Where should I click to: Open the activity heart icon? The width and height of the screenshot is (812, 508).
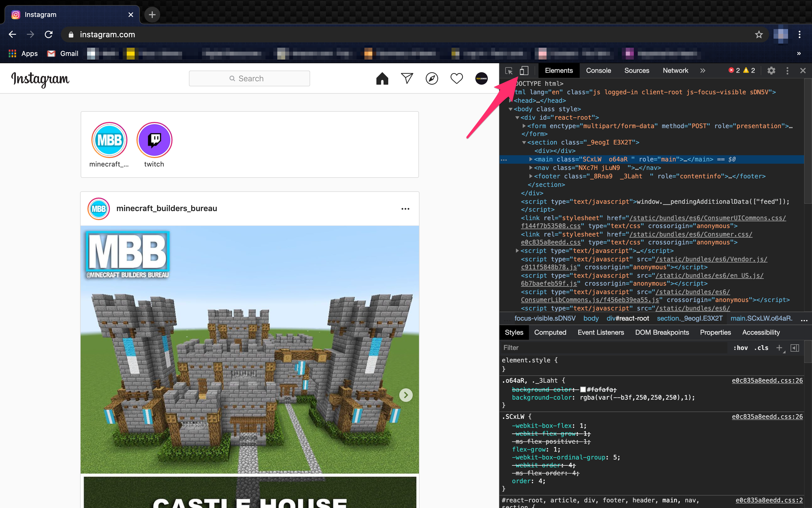(x=457, y=78)
